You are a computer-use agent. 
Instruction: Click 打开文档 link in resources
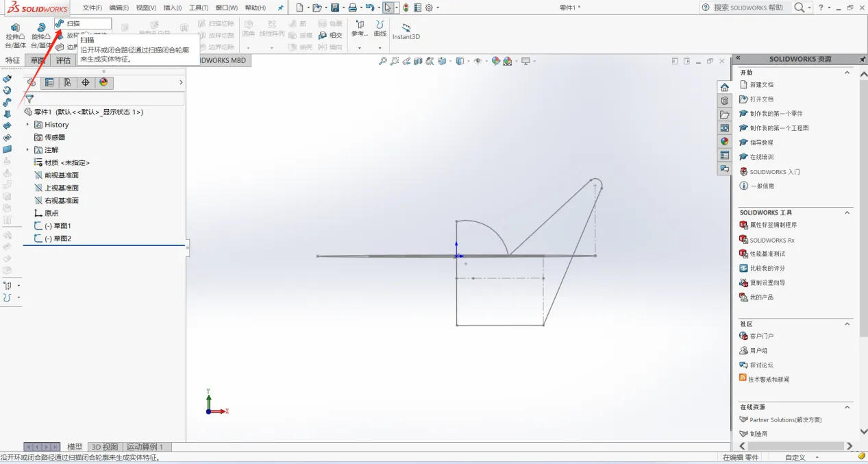[x=761, y=99]
